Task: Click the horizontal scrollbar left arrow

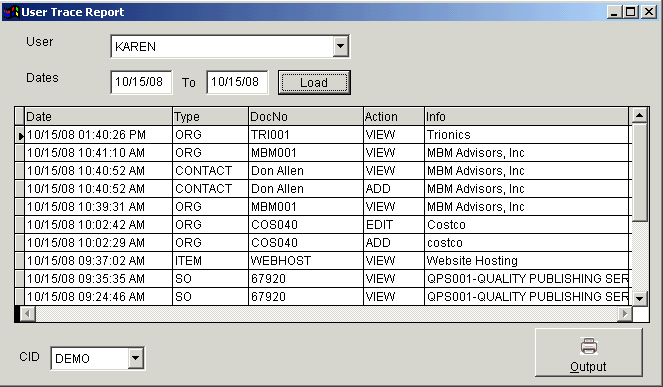Action: [x=28, y=313]
